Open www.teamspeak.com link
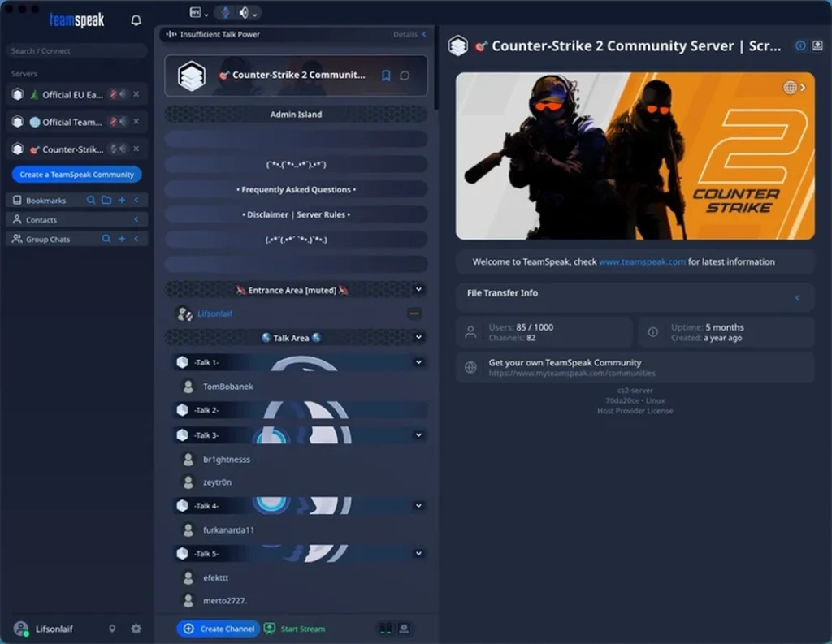The width and height of the screenshot is (832, 644). (642, 262)
